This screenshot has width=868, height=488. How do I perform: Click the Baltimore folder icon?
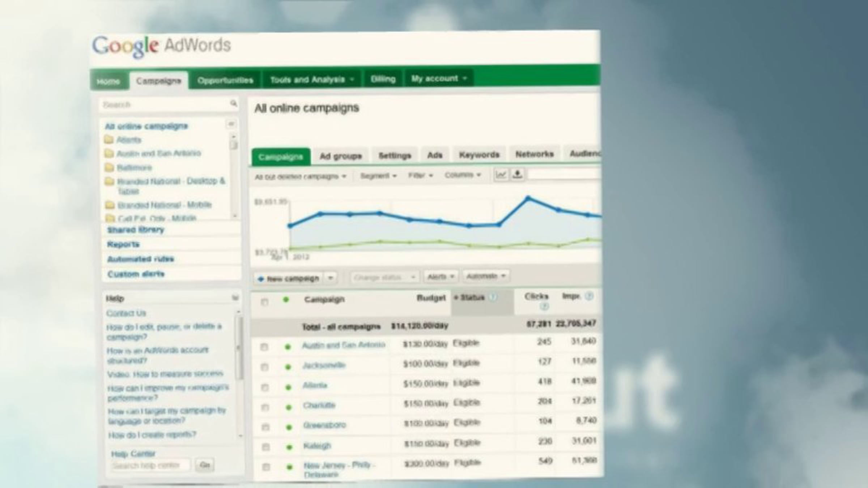[109, 167]
